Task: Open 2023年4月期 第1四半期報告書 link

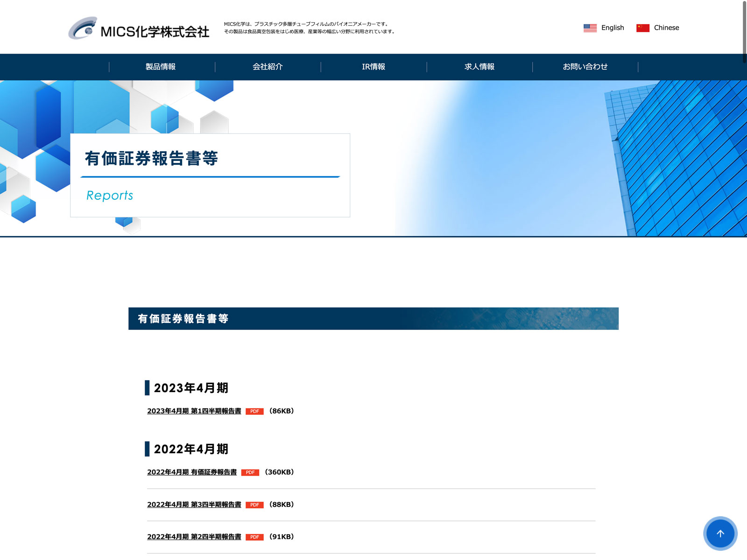Action: click(x=194, y=411)
